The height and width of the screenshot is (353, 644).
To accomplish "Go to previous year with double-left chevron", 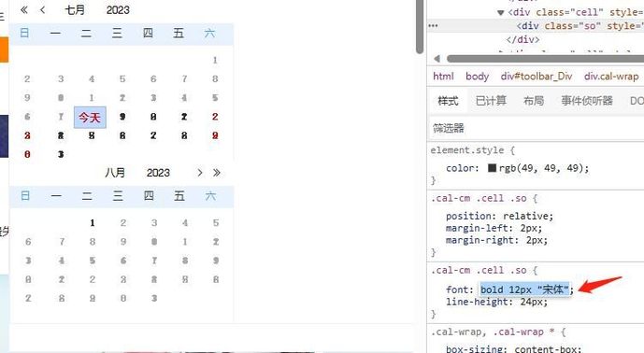I will click(24, 10).
